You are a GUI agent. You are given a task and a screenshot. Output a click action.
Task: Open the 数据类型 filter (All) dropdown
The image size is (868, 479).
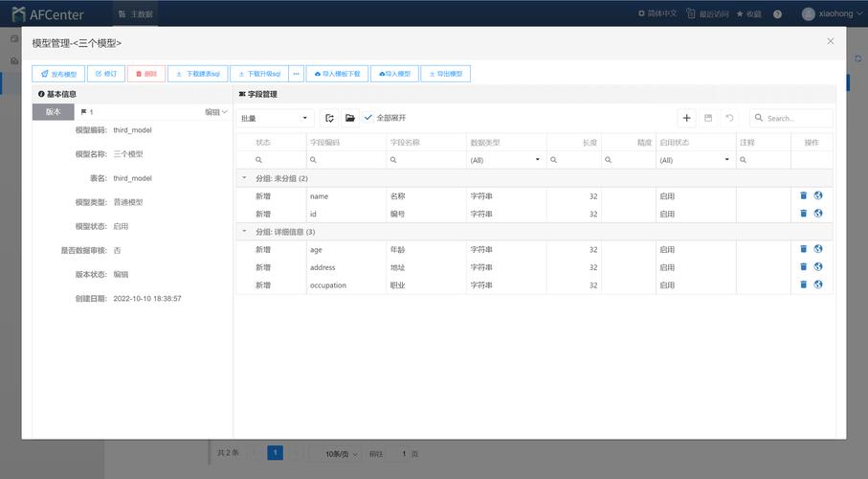tap(505, 160)
